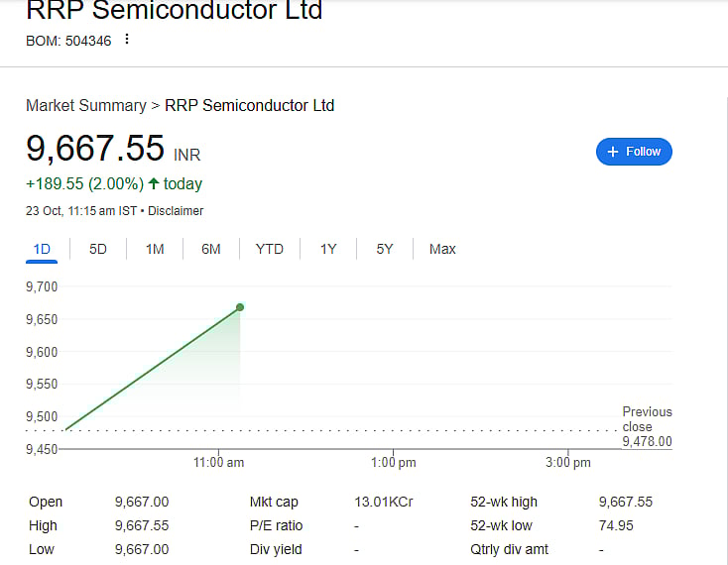Viewport: 728px width, 565px height.
Task: Click the Follow button
Action: (634, 152)
